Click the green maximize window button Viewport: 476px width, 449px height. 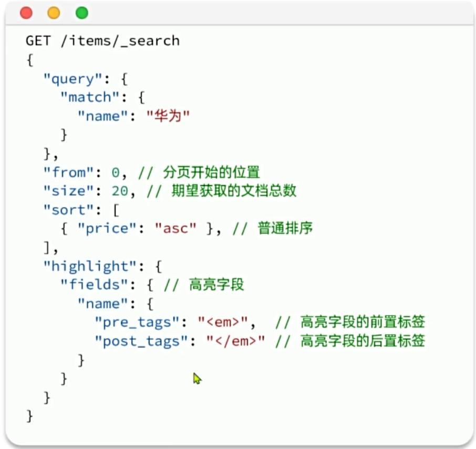[82, 13]
